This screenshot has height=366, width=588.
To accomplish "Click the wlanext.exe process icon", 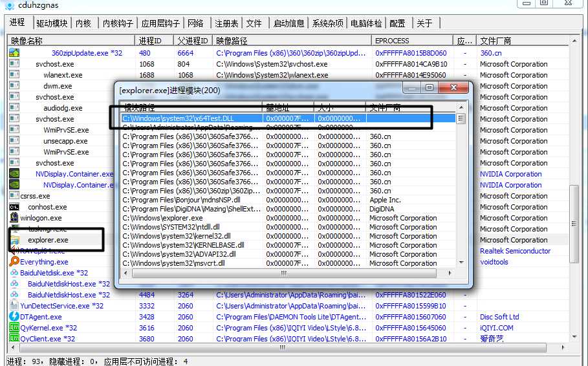I will coord(14,74).
